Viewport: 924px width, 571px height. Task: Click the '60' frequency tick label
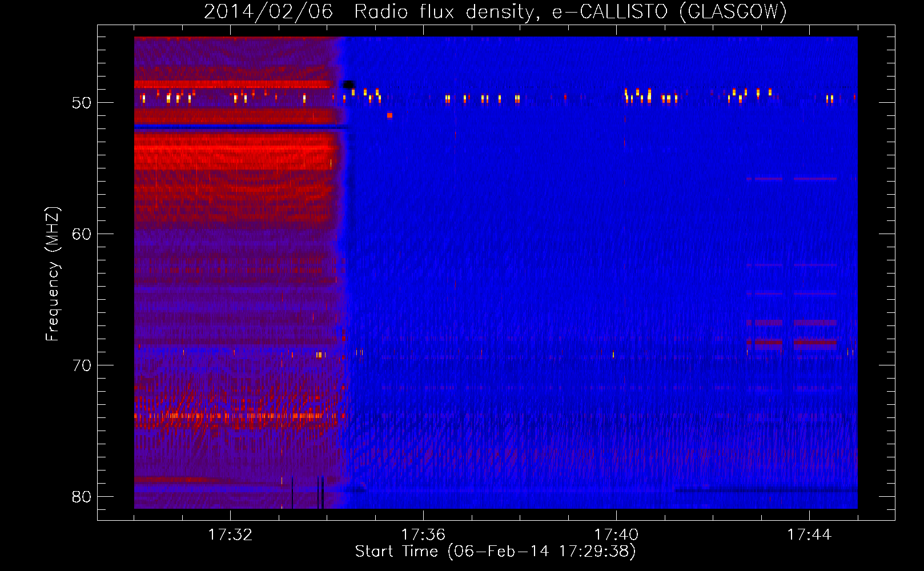pyautogui.click(x=82, y=234)
